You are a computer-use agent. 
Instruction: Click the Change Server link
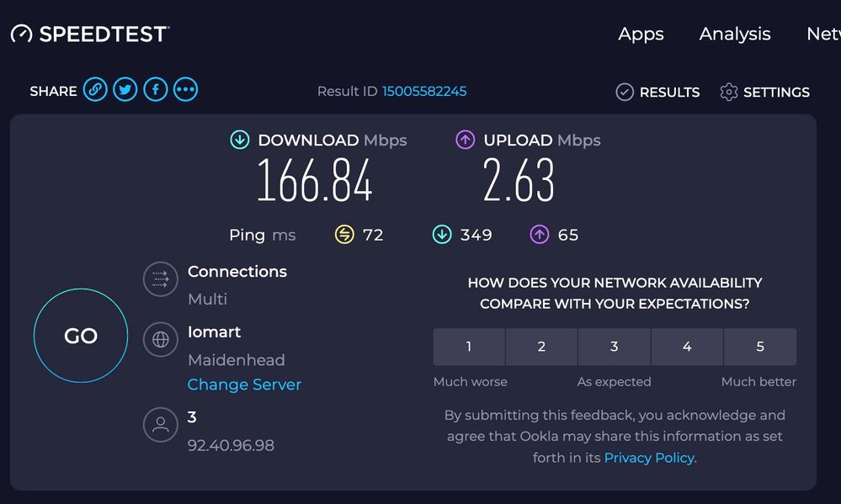point(244,385)
